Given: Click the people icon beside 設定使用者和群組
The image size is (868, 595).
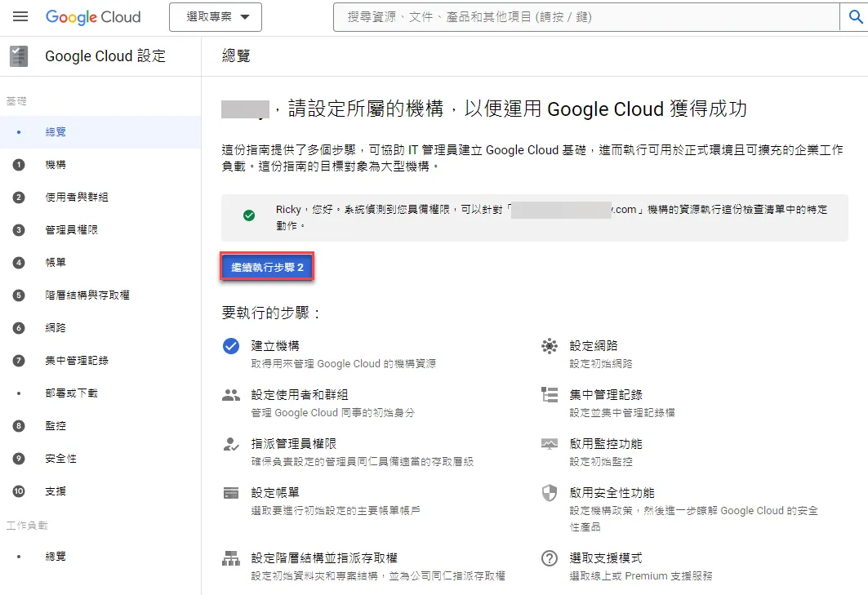Looking at the screenshot, I should (x=231, y=395).
